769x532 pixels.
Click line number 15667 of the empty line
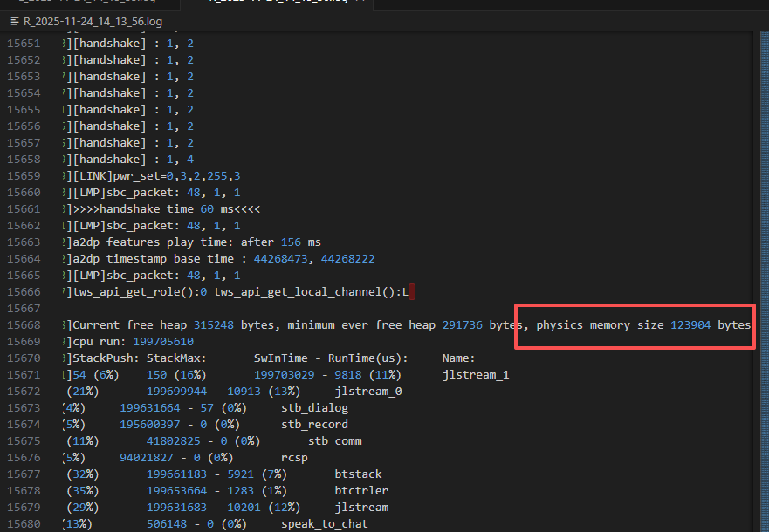tap(24, 309)
